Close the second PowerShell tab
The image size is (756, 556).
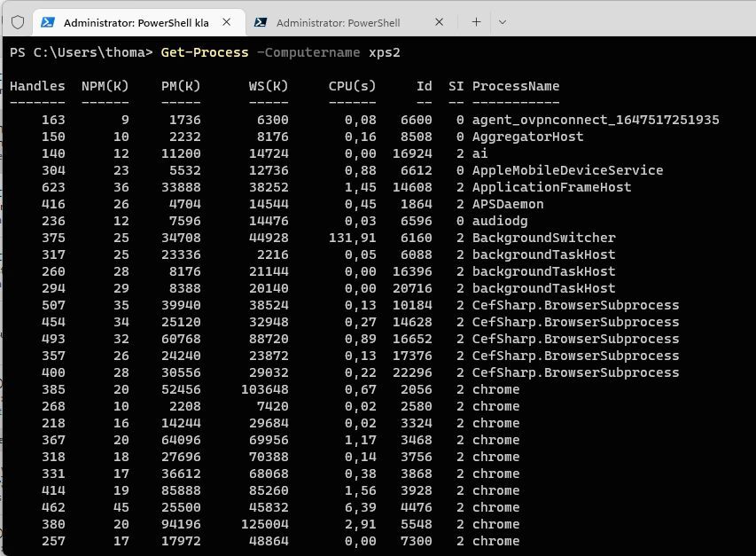tap(438, 21)
